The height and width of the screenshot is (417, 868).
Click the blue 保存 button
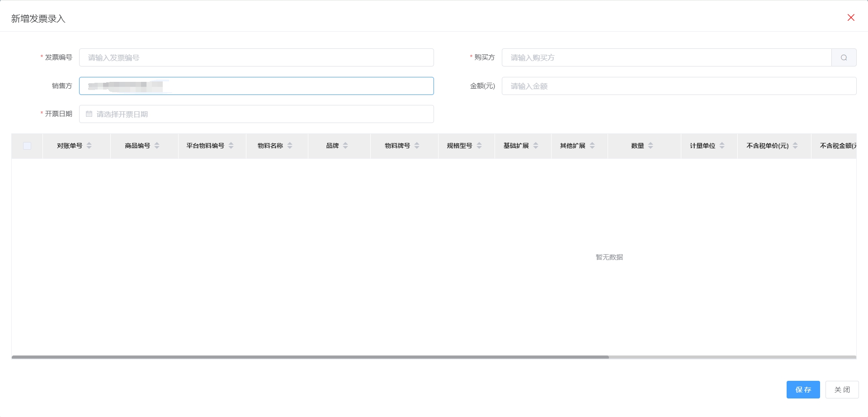[803, 389]
